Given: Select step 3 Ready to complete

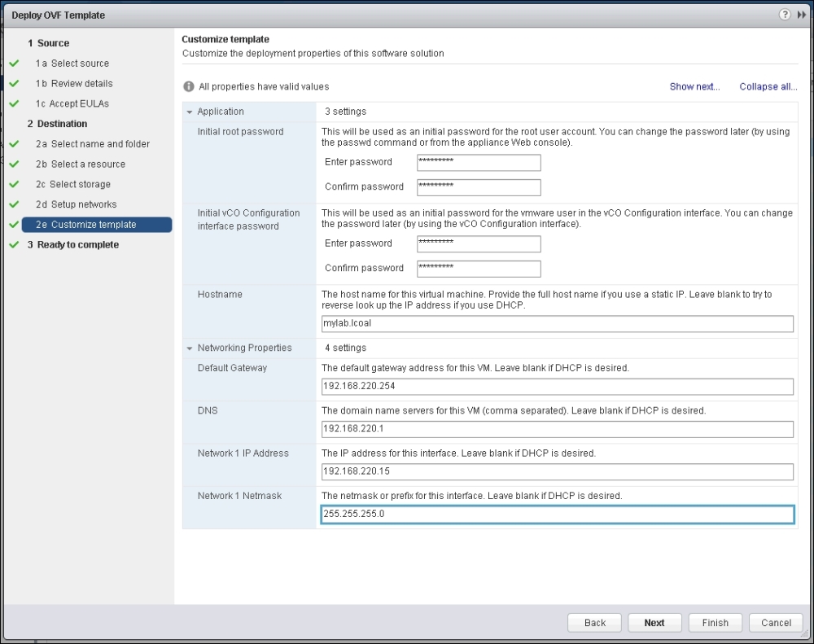Looking at the screenshot, I should 77,245.
